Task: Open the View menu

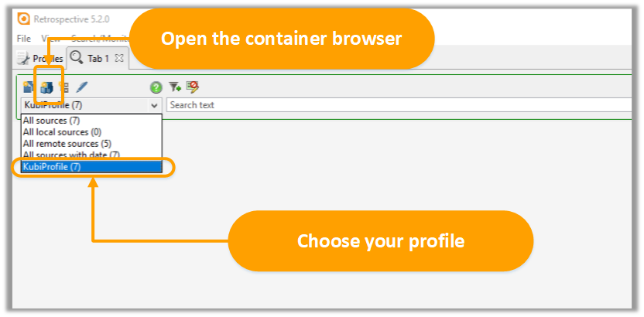Action: (x=50, y=39)
